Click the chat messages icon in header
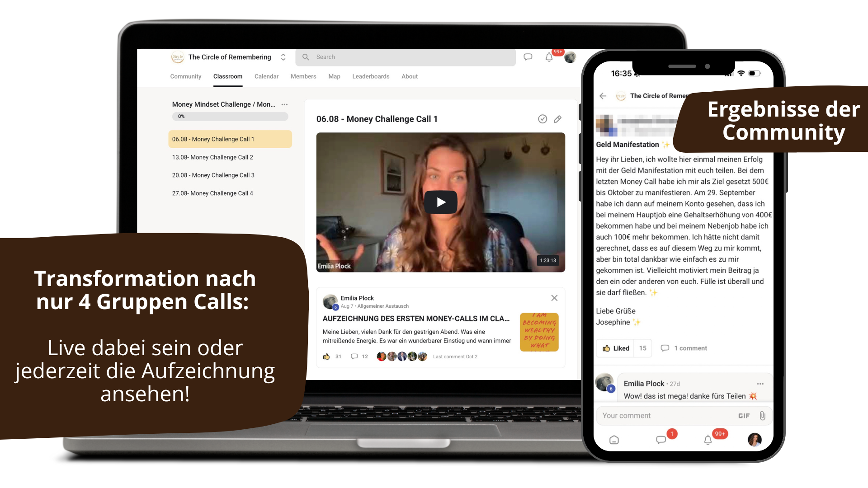This screenshot has width=868, height=488. tap(528, 57)
